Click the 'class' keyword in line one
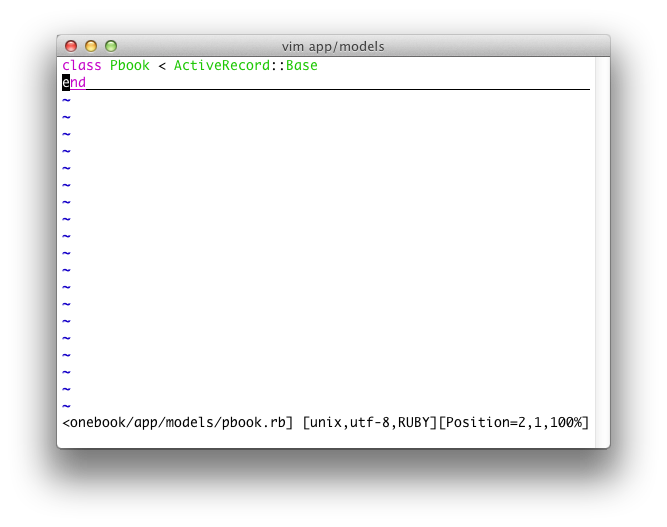The image size is (667, 527). pos(82,66)
